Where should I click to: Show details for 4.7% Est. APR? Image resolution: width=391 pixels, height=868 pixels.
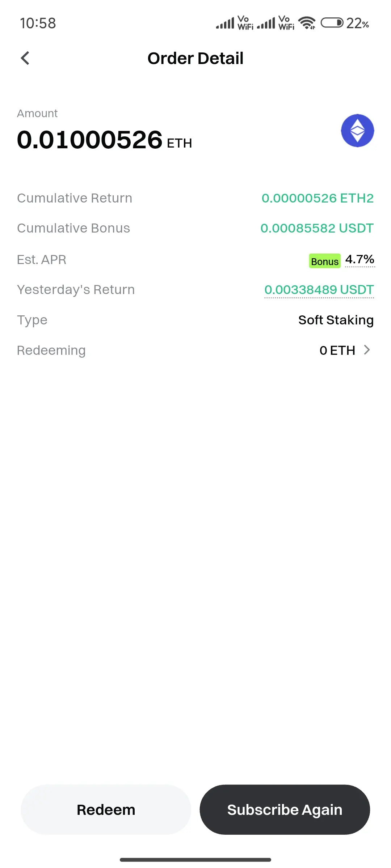pos(360,259)
